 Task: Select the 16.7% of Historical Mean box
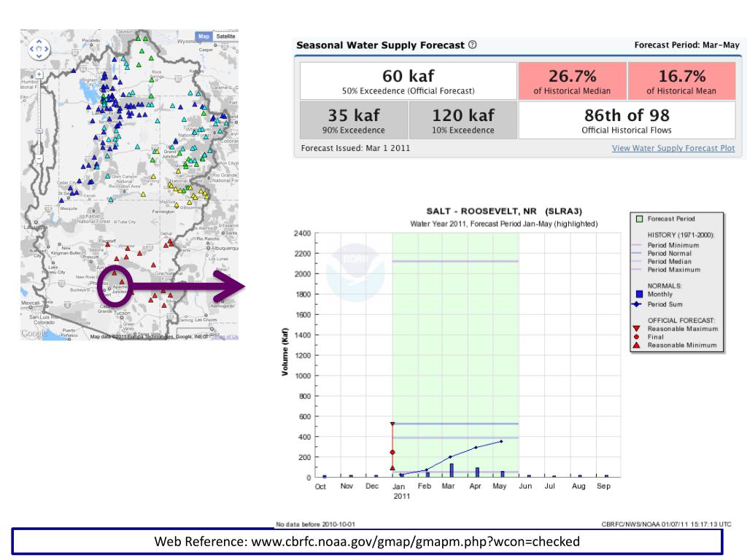681,81
